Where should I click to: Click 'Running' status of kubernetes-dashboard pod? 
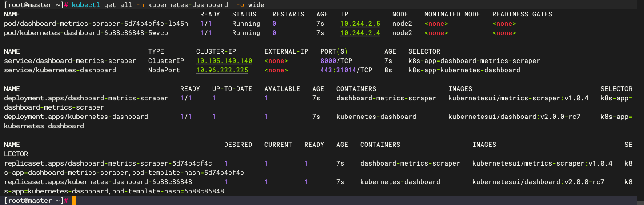pyautogui.click(x=246, y=33)
